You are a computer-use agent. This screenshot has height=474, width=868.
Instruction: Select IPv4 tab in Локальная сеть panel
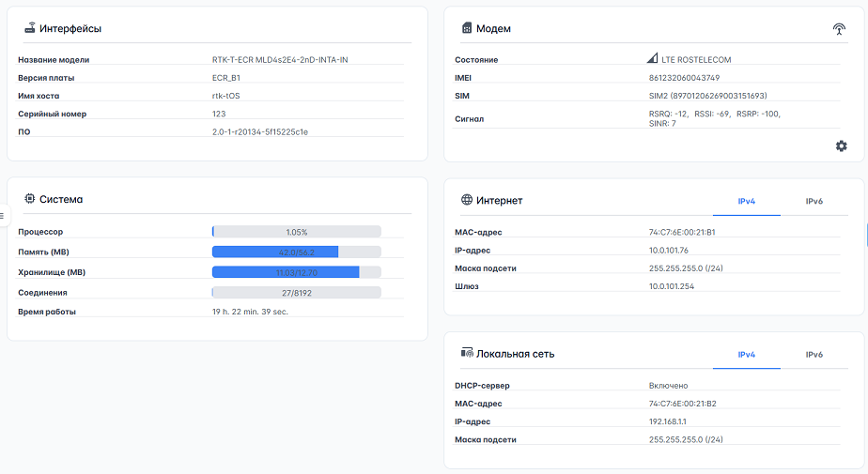[x=746, y=355]
